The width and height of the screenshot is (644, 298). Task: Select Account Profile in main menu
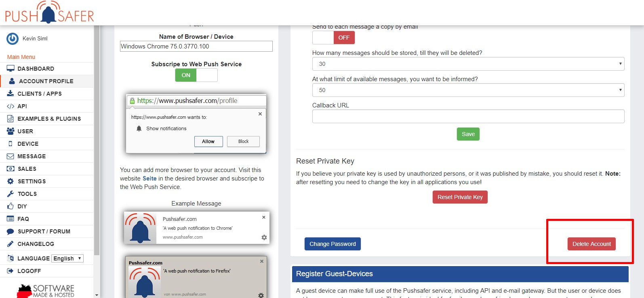point(47,81)
